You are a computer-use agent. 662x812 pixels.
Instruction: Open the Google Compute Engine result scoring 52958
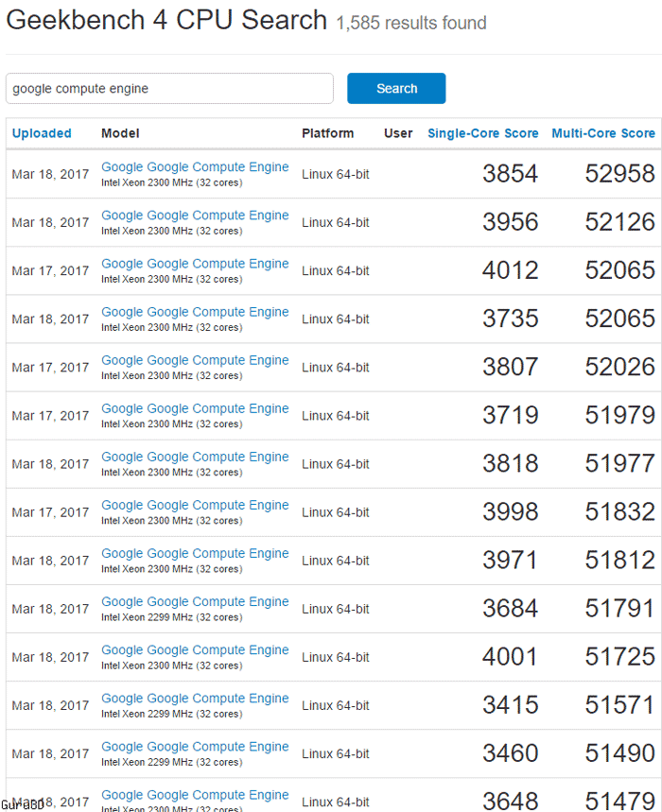[195, 167]
